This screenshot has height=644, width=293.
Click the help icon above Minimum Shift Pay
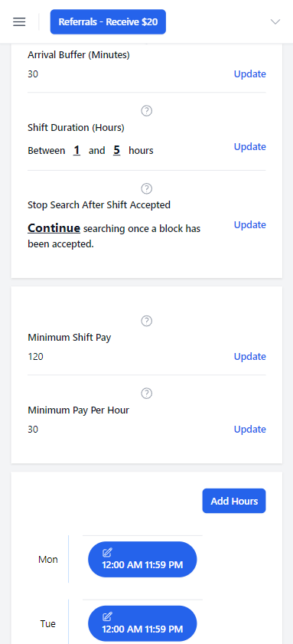(x=147, y=321)
